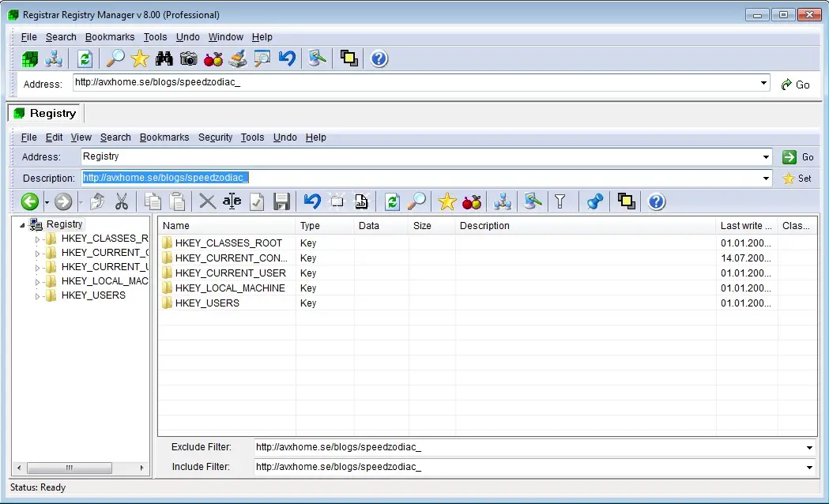The image size is (829, 504).
Task: Click the camera icon in top toolbar
Action: pos(188,58)
